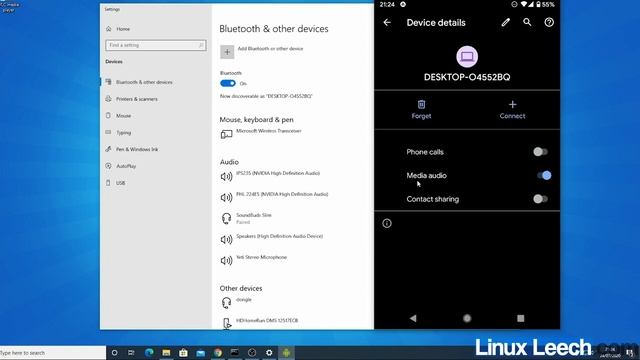Turn off the Windows Bluetooth switch
This screenshot has height=360, width=640.
[x=228, y=83]
